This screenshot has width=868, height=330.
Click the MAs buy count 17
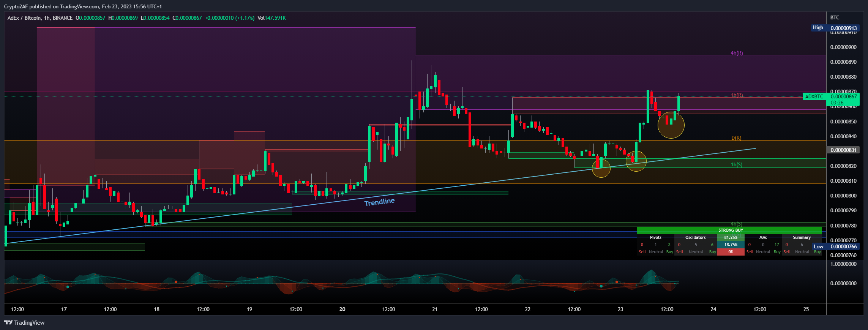(x=777, y=245)
